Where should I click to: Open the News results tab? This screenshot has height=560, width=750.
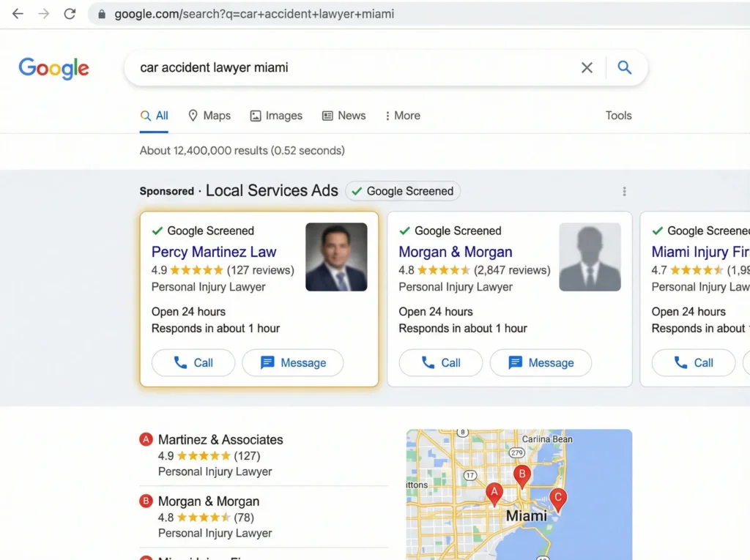click(344, 116)
